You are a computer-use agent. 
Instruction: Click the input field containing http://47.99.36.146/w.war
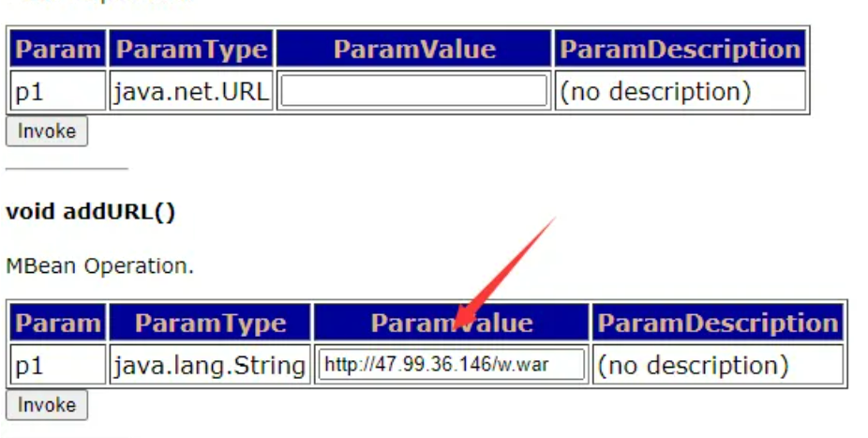[x=451, y=364]
